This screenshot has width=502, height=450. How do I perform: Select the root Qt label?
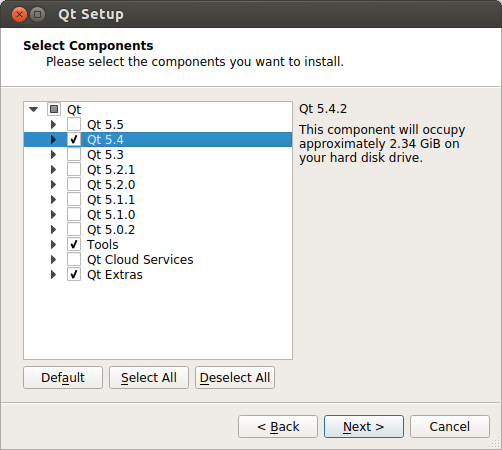74,110
